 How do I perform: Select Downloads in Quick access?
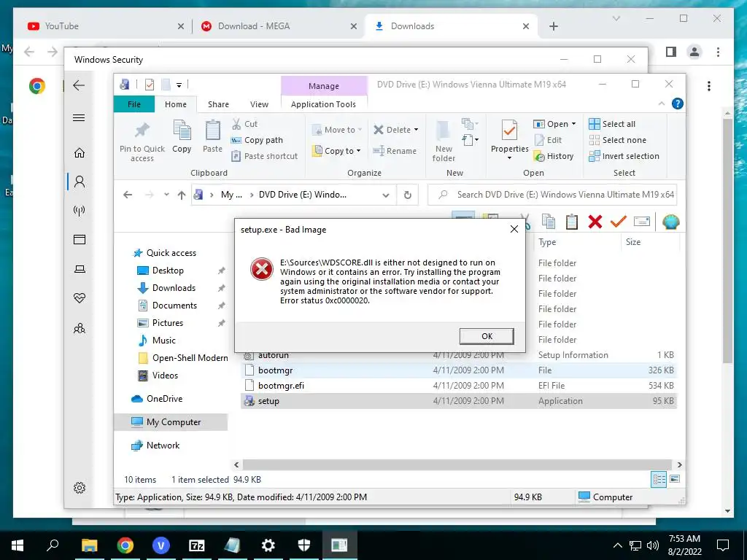174,287
